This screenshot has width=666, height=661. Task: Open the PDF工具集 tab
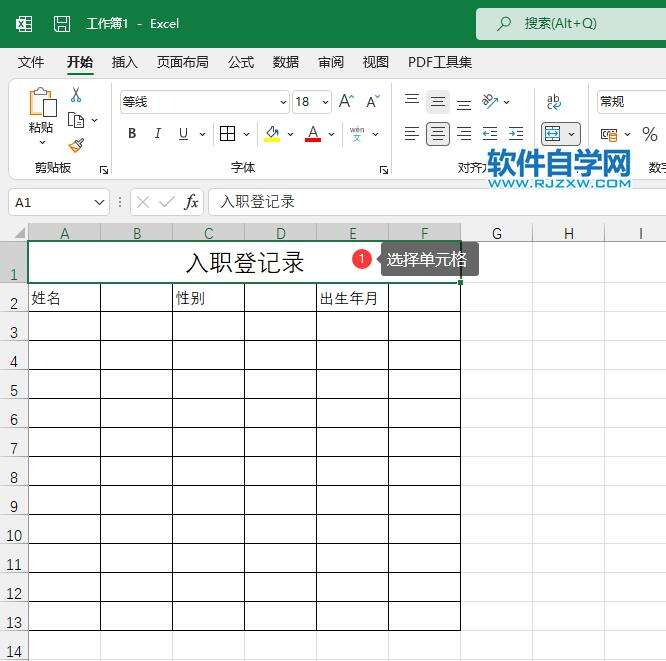tap(440, 62)
